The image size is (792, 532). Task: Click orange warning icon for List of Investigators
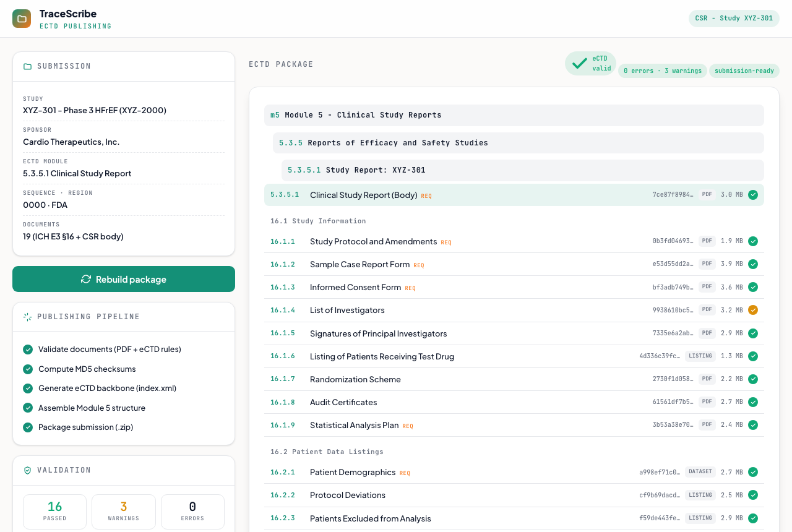click(x=753, y=310)
